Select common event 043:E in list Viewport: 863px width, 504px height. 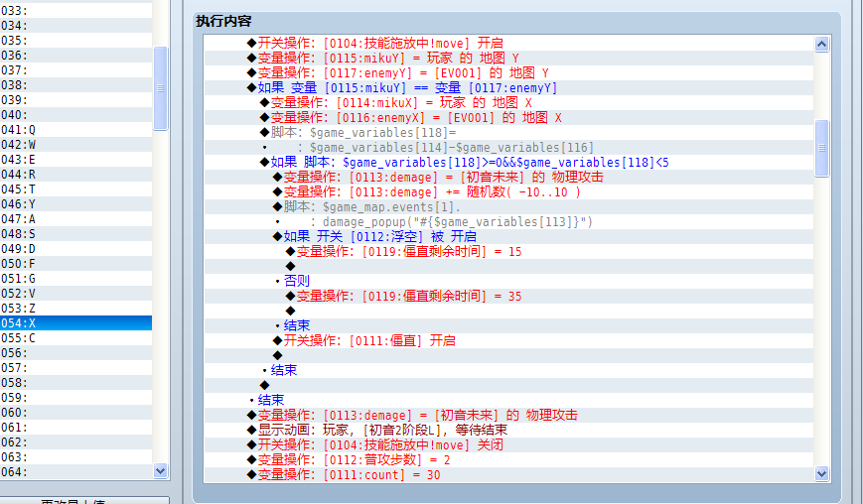click(x=75, y=160)
